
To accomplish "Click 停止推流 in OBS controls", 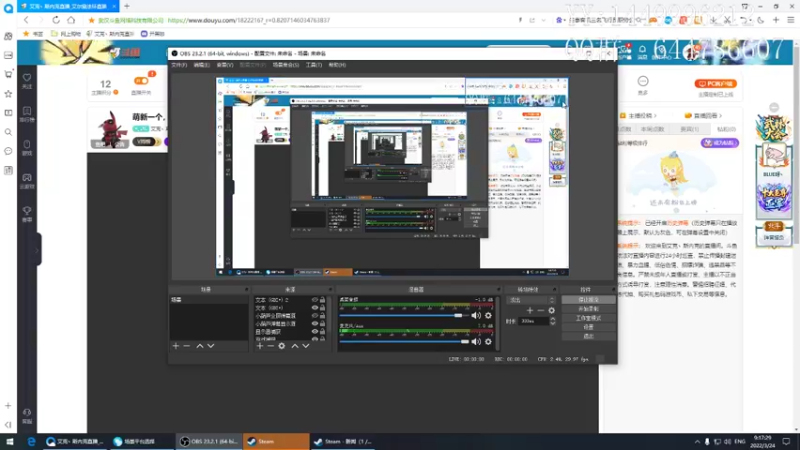I will [588, 300].
